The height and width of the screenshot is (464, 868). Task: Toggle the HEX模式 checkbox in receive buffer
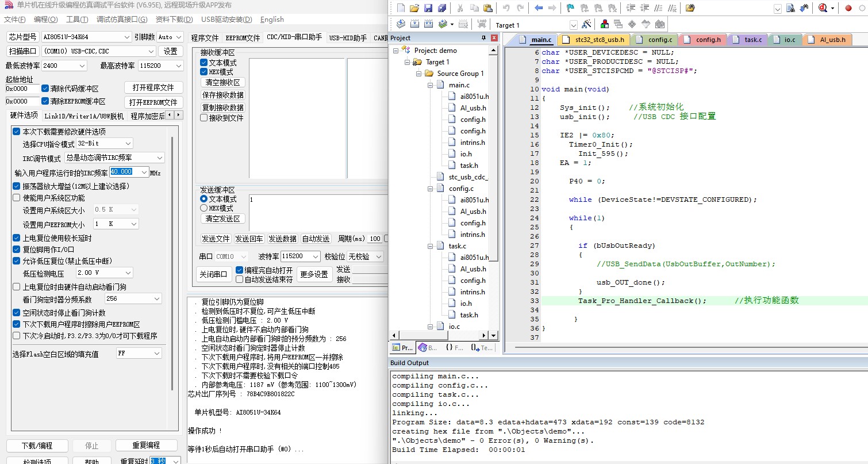(204, 72)
